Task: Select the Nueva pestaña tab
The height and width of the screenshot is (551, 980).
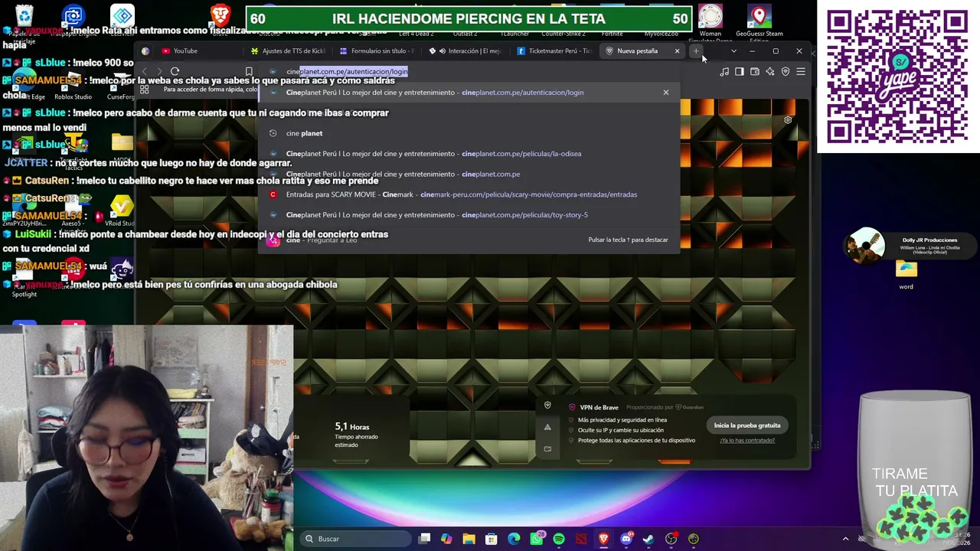Action: tap(637, 51)
